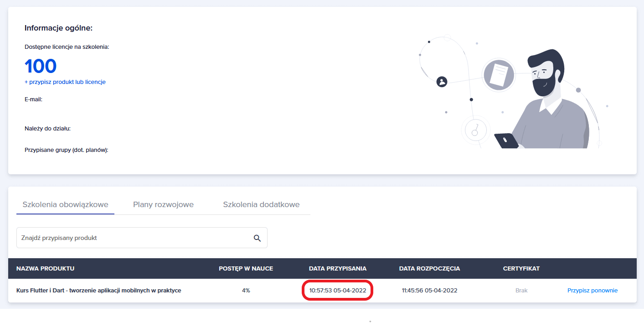The height and width of the screenshot is (323, 644).
Task: Click the tablet held by the bearded man
Action: pos(507,141)
